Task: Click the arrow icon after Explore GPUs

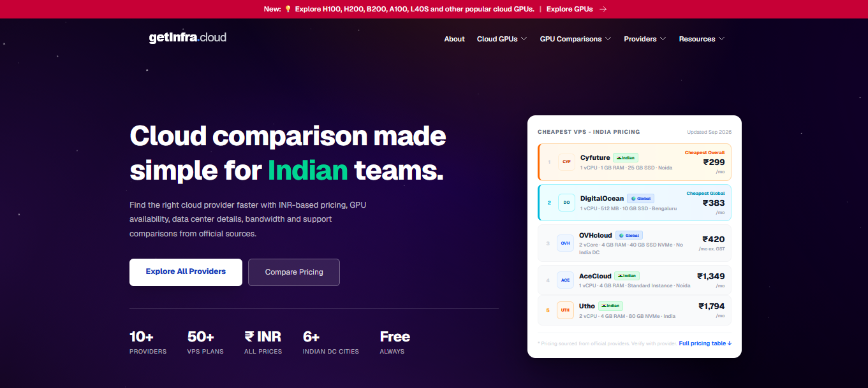Action: coord(603,9)
